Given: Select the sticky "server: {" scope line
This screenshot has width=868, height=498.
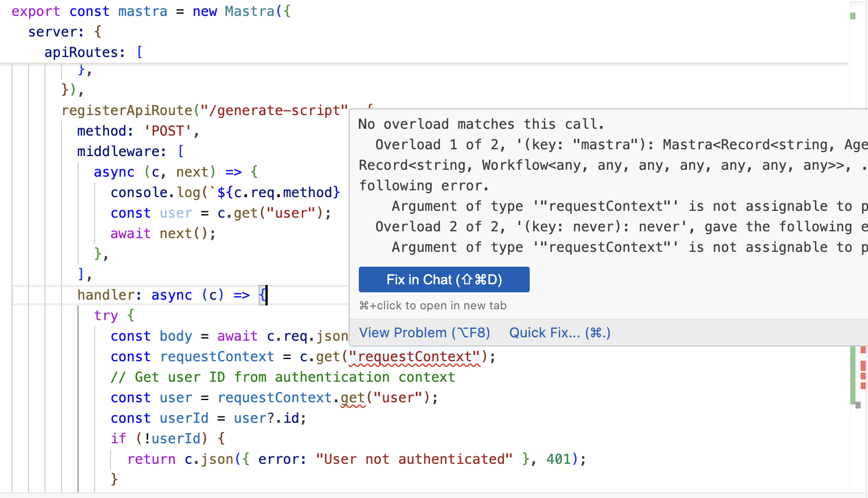Looking at the screenshot, I should (65, 32).
